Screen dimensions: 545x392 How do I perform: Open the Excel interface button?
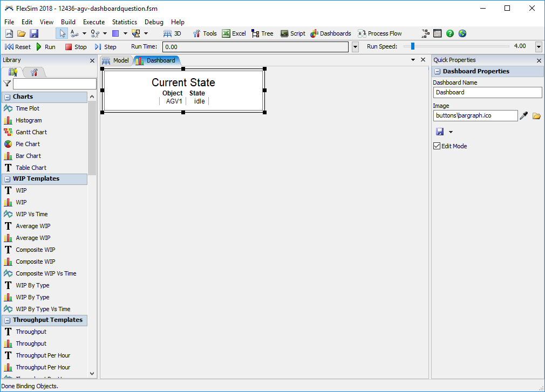pyautogui.click(x=234, y=33)
